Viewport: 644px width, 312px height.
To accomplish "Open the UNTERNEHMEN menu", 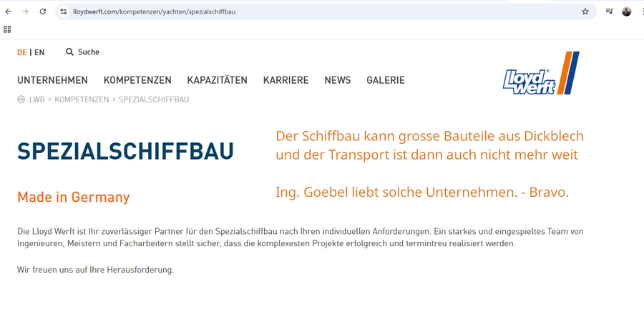I will click(x=52, y=80).
